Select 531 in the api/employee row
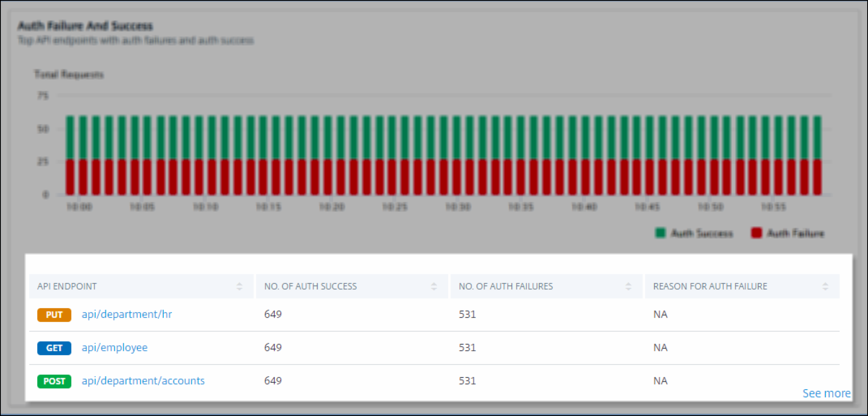Screen dimensions: 868x416 pos(467,347)
